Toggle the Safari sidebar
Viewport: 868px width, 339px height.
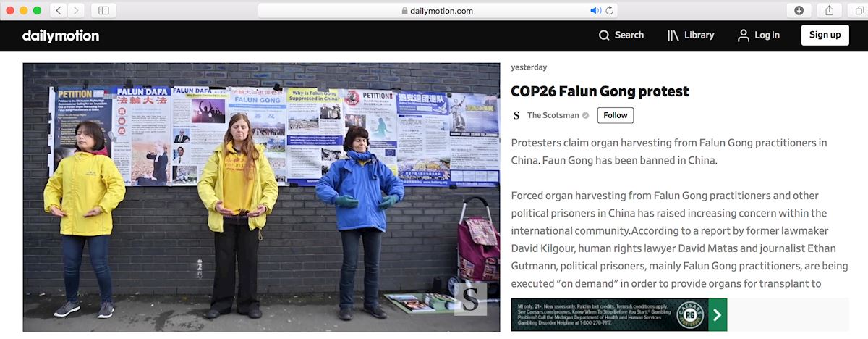point(103,10)
